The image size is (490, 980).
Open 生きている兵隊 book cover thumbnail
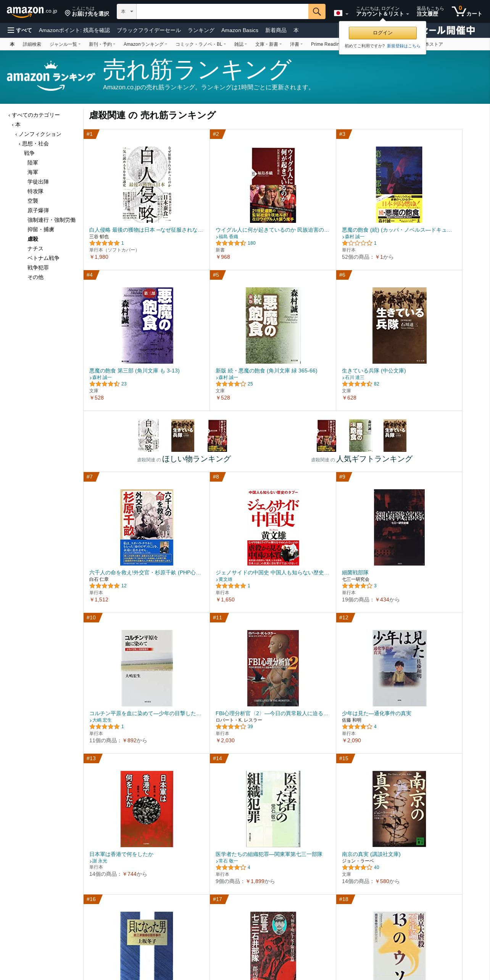(399, 326)
